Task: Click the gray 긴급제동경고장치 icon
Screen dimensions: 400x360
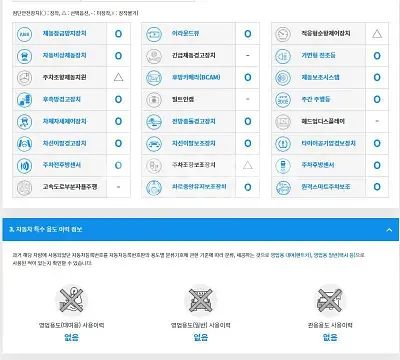Action: pyautogui.click(x=154, y=56)
